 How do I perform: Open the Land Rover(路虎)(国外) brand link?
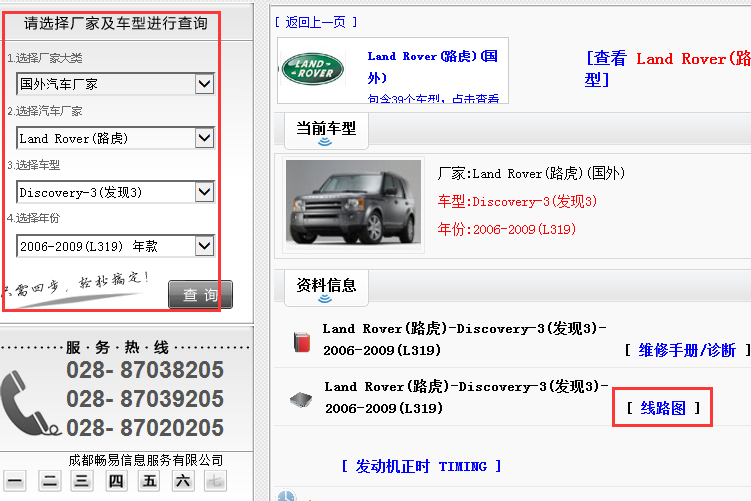[x=432, y=67]
